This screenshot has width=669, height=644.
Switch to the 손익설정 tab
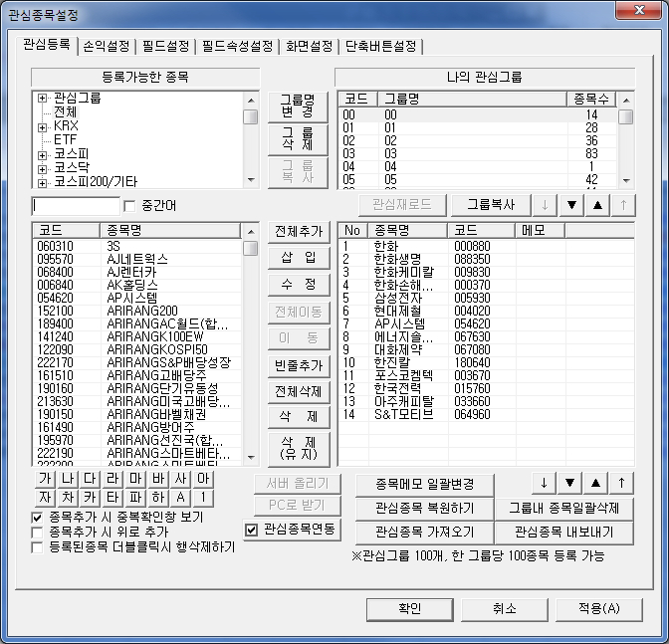point(107,46)
